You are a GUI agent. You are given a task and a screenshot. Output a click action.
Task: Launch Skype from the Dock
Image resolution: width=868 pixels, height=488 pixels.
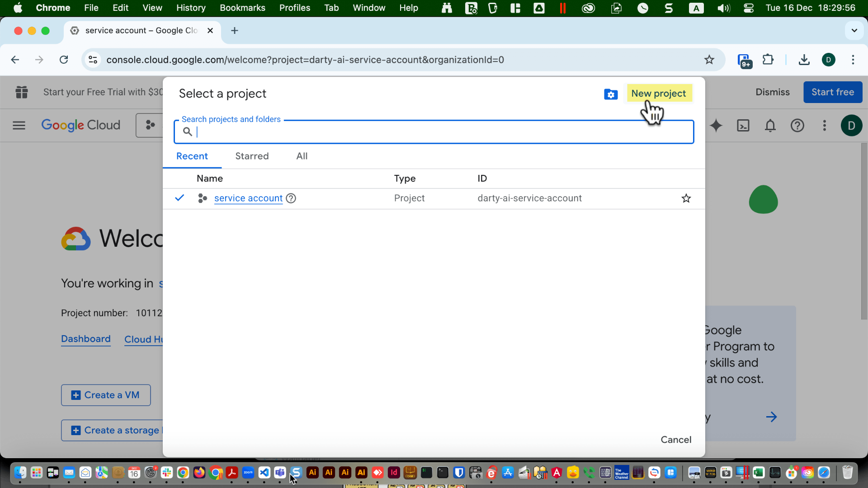pos(296,473)
